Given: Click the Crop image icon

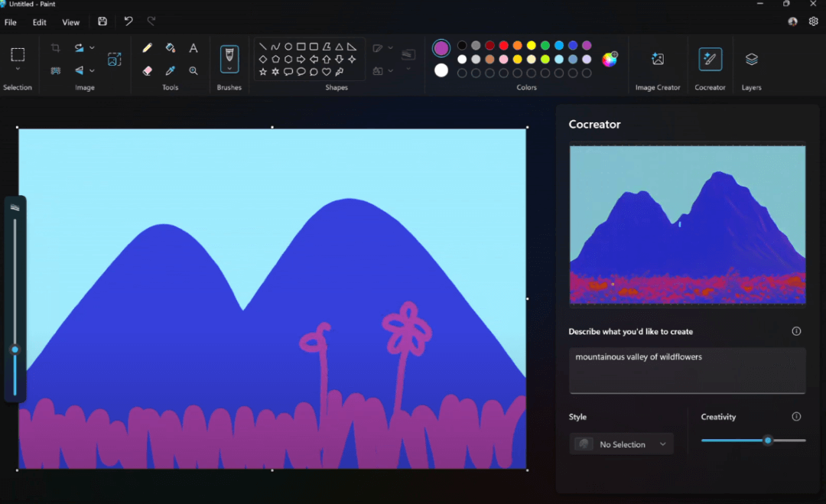Looking at the screenshot, I should pos(55,48).
